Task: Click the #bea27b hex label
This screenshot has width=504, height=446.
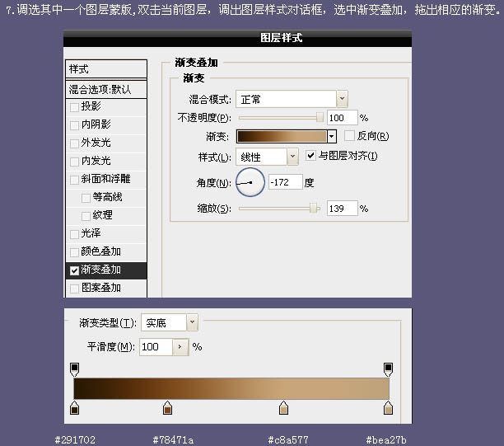Action: pyautogui.click(x=386, y=439)
